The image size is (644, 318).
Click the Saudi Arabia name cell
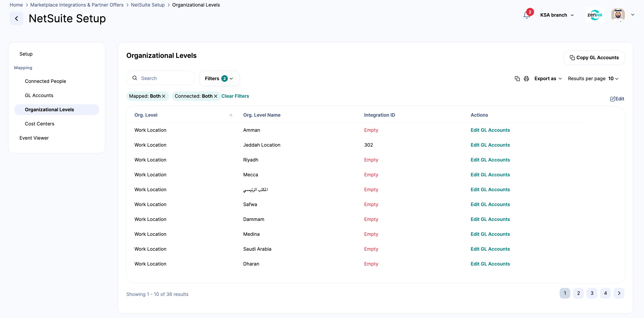257,249
